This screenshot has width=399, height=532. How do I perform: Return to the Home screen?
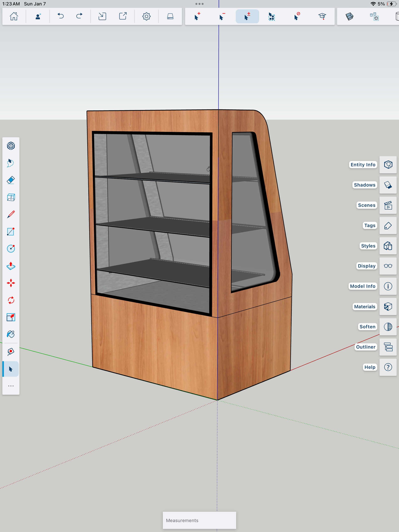click(x=14, y=16)
